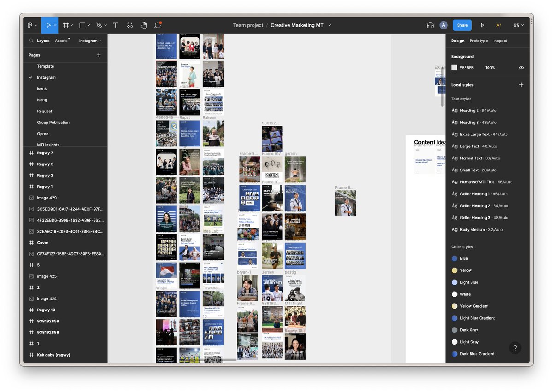The image size is (553, 392).
Task: Start presentation mode with the play button
Action: coord(482,25)
